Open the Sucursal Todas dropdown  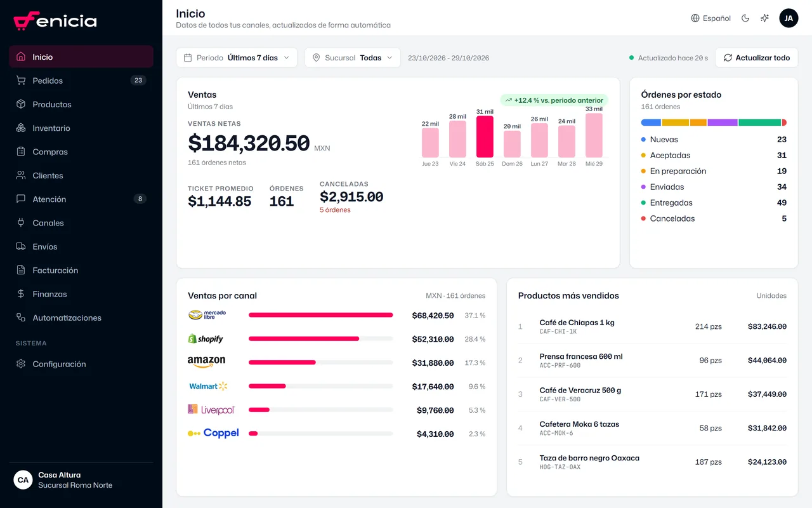click(x=353, y=58)
